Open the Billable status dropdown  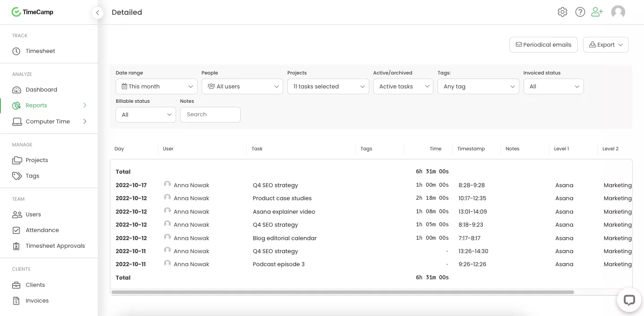(146, 115)
